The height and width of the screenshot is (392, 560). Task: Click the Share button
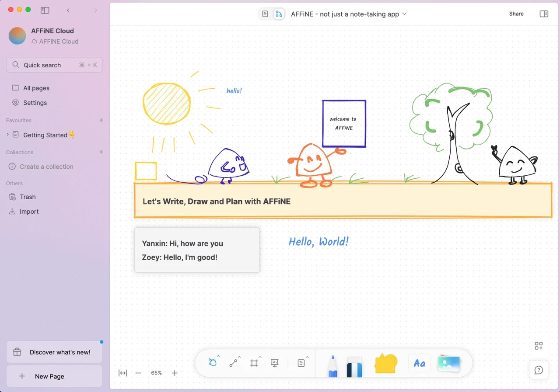(x=516, y=14)
